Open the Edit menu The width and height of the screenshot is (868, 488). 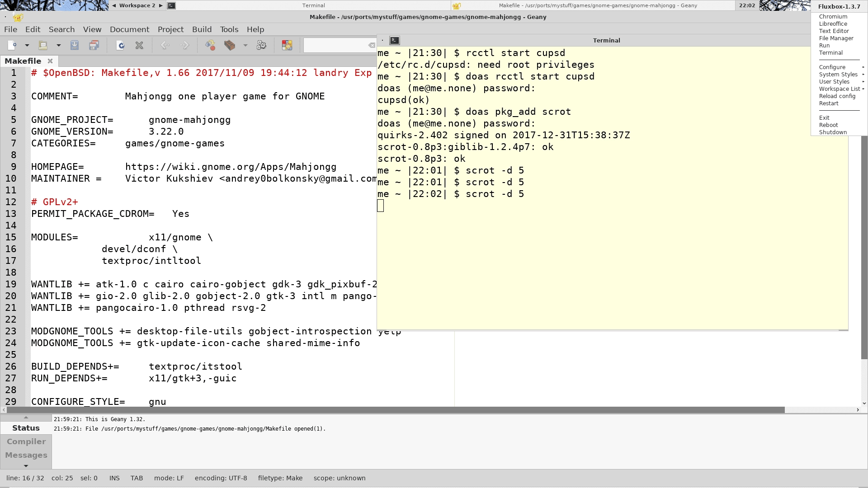[x=33, y=29]
